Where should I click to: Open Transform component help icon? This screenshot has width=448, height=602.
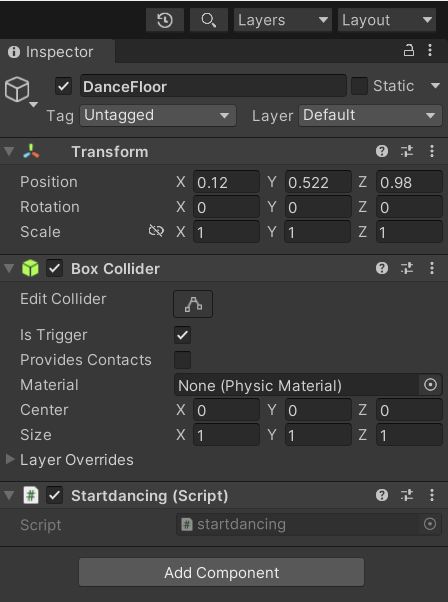click(382, 151)
